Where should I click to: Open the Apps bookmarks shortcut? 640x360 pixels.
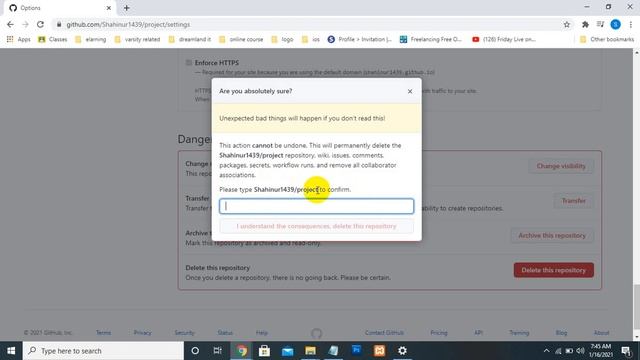tap(19, 39)
